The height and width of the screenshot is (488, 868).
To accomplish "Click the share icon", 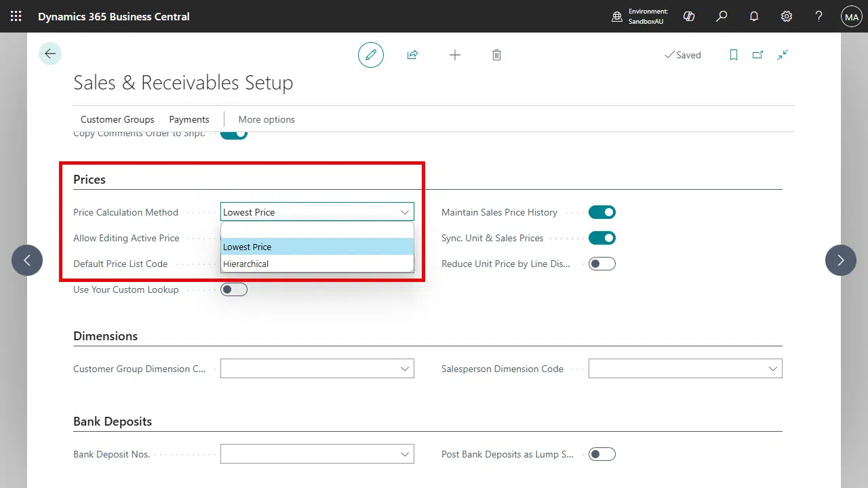I will tap(412, 55).
